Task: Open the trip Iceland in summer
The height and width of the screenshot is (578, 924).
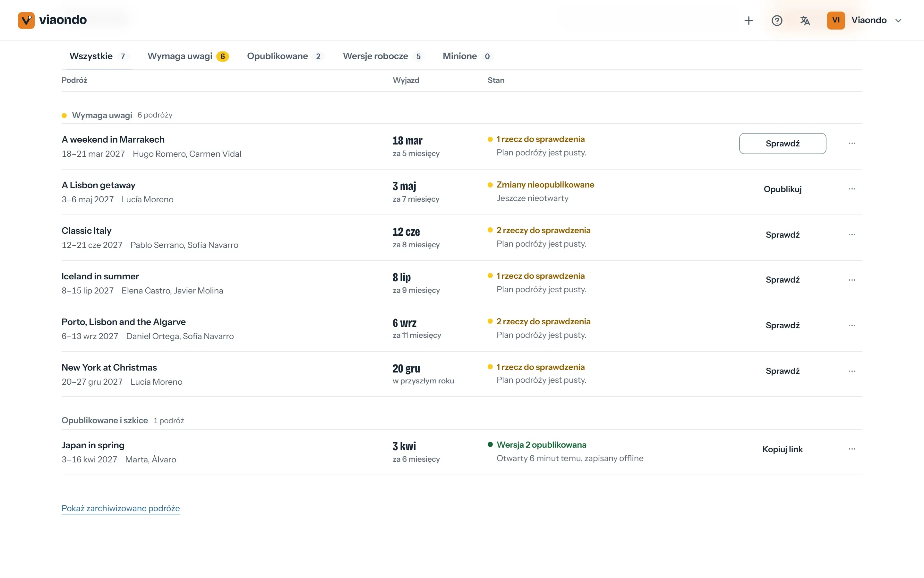Action: click(100, 276)
